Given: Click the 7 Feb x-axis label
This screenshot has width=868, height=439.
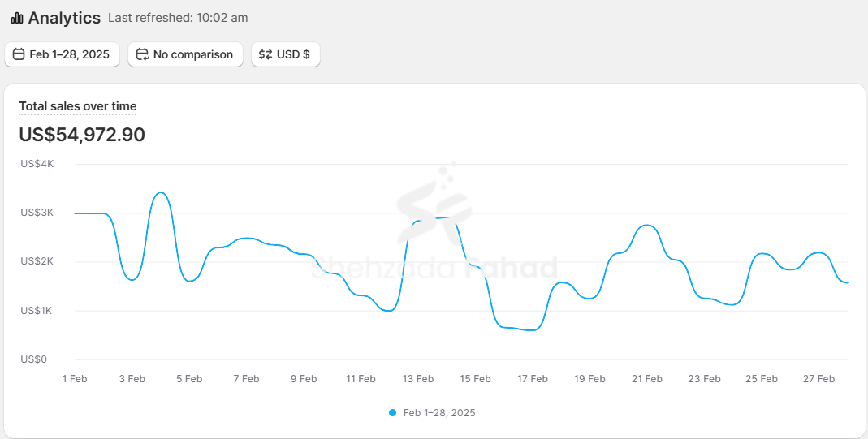Looking at the screenshot, I should (x=246, y=379).
